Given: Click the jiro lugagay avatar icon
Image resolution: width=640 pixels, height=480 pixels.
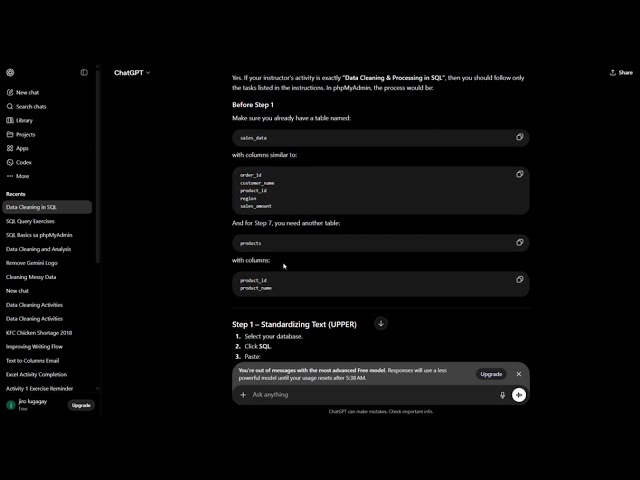Looking at the screenshot, I should click(11, 405).
